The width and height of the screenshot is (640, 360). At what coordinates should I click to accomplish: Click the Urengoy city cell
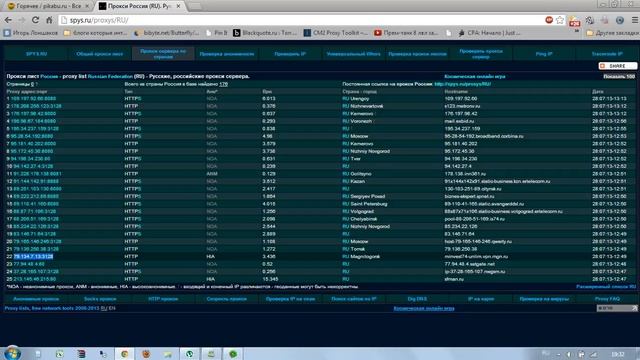360,99
